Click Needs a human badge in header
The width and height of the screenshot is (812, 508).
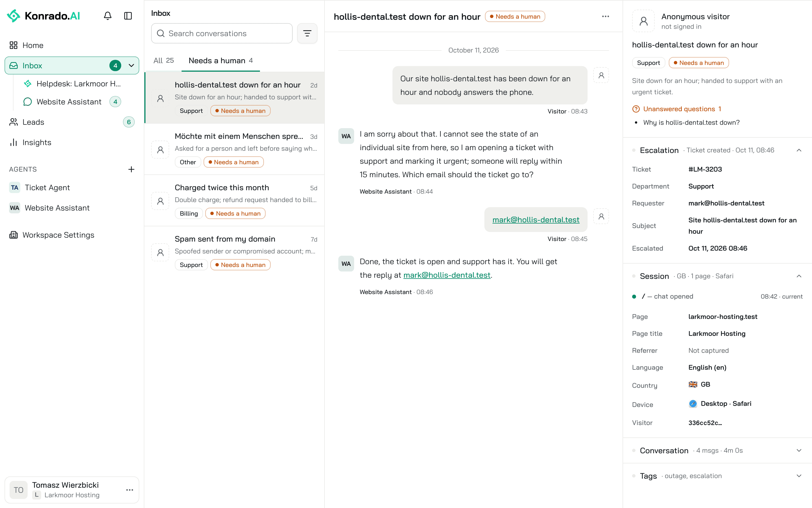pyautogui.click(x=515, y=16)
